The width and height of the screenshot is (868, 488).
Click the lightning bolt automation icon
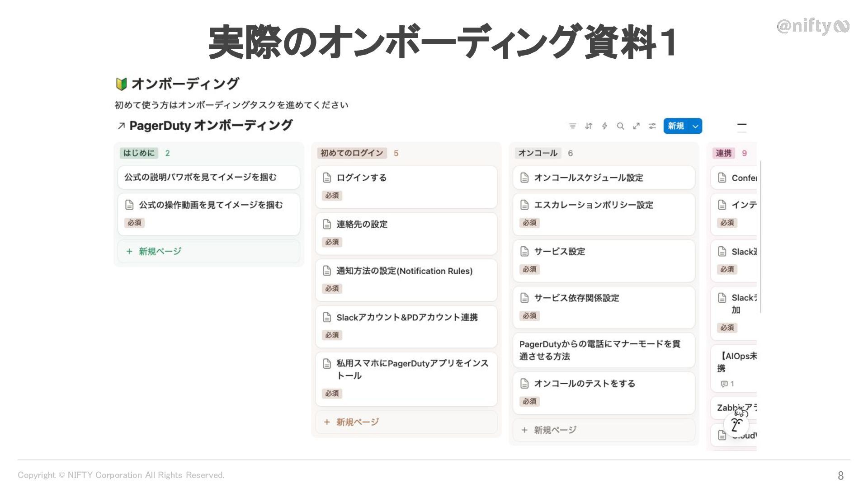(604, 126)
